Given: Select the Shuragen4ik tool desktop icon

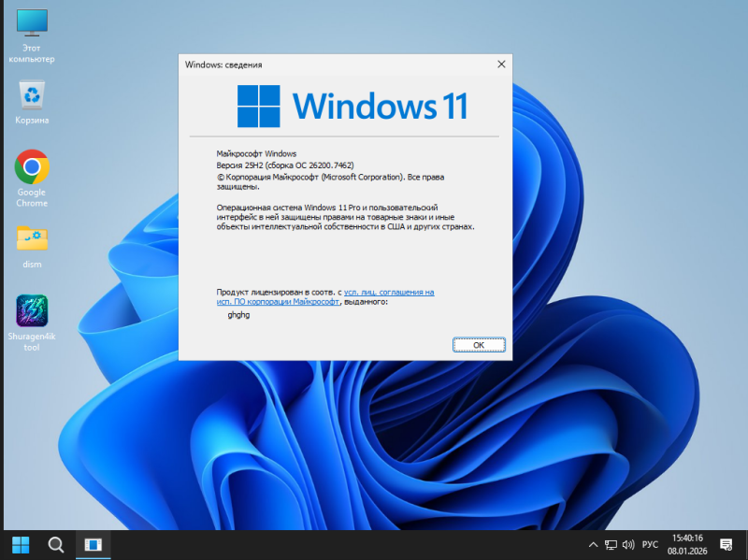Looking at the screenshot, I should tap(32, 322).
